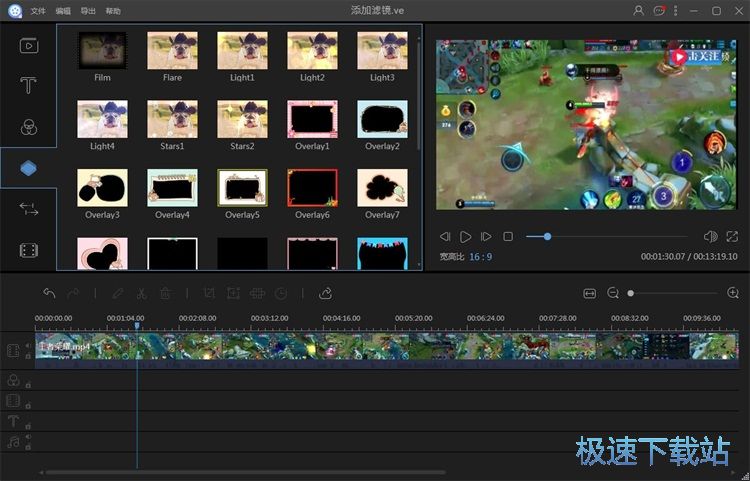Click the undo arrow in timeline toolbar
This screenshot has height=481, width=750.
tap(49, 293)
